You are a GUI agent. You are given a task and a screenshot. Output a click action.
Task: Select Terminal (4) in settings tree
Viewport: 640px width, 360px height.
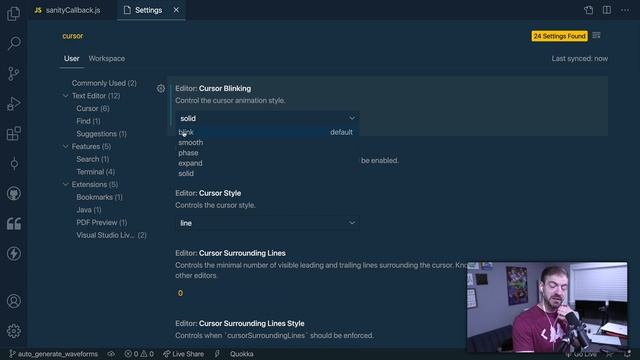(x=96, y=172)
